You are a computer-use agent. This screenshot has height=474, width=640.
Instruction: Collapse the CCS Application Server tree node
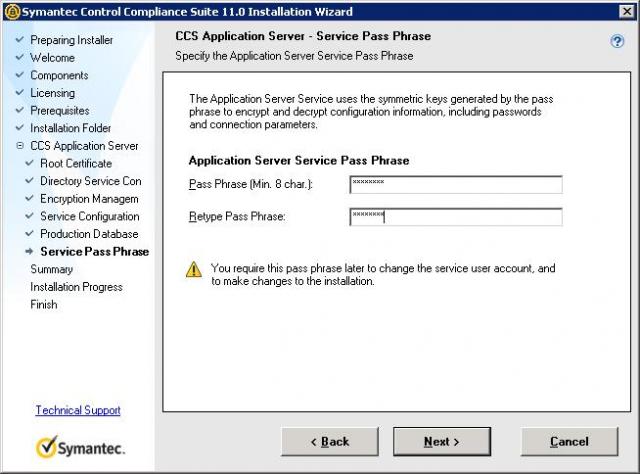(x=20, y=145)
